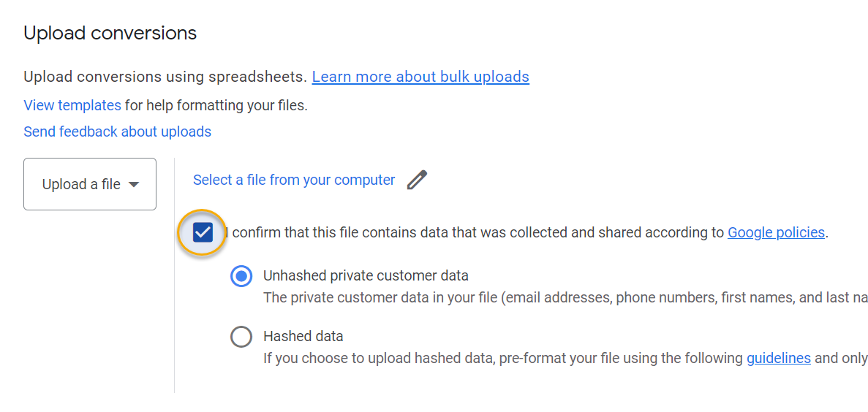This screenshot has height=412, width=868.
Task: Click the unhashed private customer data description
Action: 563,298
